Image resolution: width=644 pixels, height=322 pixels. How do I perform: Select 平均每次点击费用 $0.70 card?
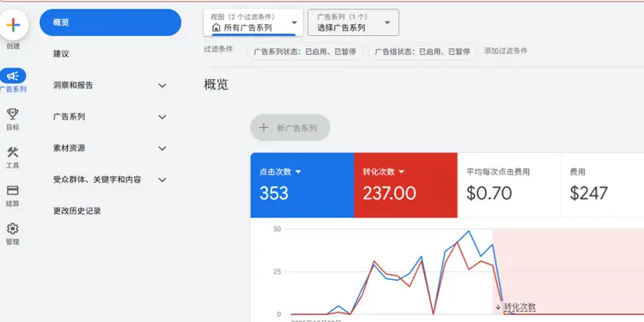tap(509, 185)
